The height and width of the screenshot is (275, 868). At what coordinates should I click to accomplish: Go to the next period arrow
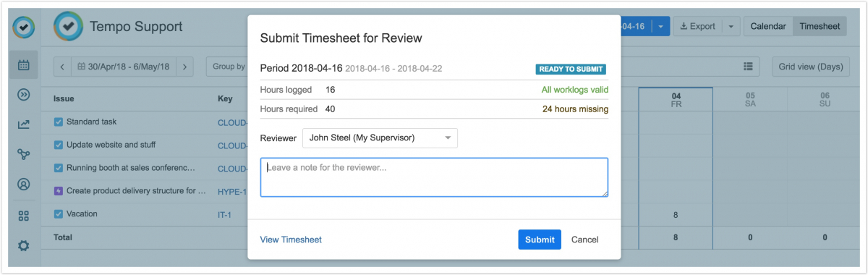pyautogui.click(x=185, y=67)
